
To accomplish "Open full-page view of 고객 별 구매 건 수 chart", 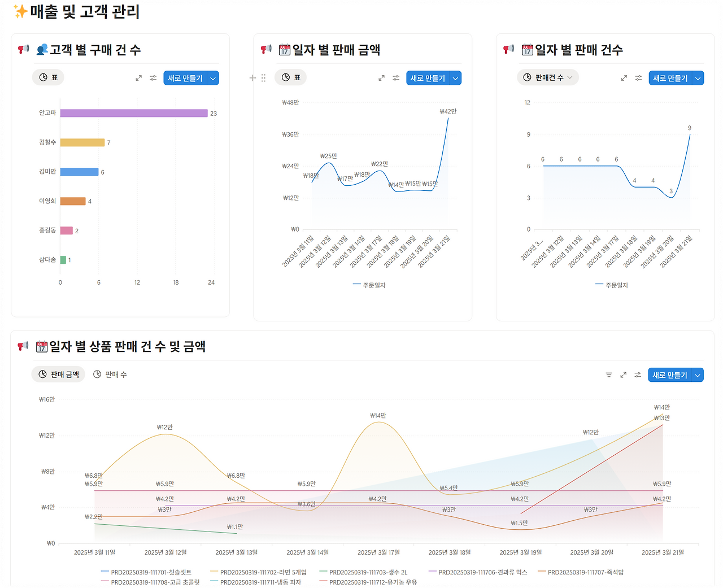I will tap(138, 78).
